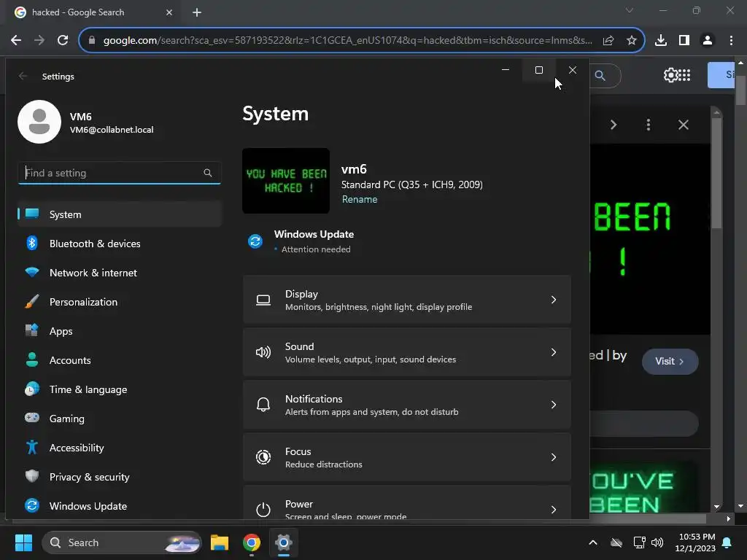Go back in Chrome browser history
The image size is (747, 560).
pyautogui.click(x=16, y=41)
